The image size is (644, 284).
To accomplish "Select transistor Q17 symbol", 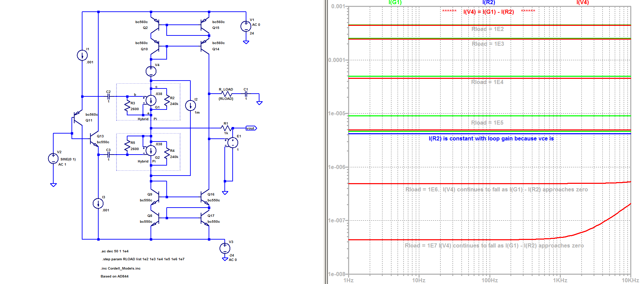I will [x=205, y=219].
